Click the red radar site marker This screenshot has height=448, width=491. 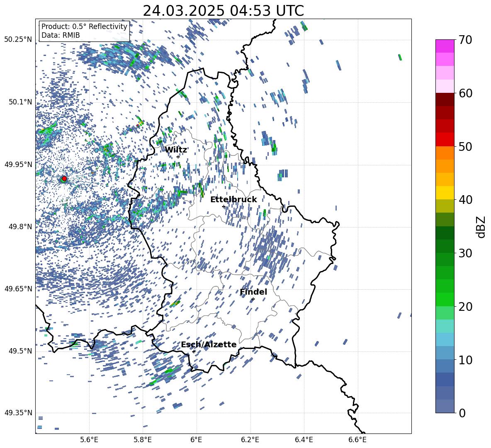(x=64, y=178)
